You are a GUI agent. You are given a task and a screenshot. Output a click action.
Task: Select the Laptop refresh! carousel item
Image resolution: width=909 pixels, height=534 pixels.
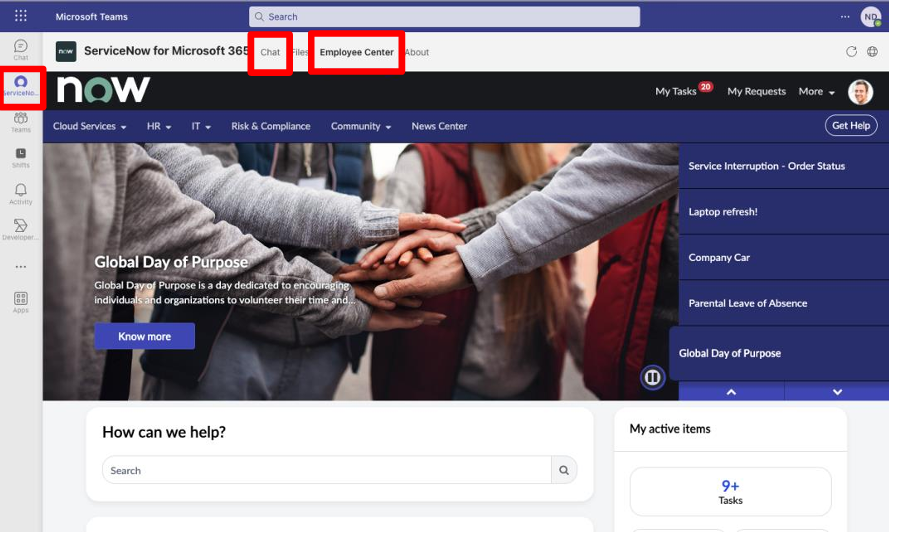pos(783,212)
